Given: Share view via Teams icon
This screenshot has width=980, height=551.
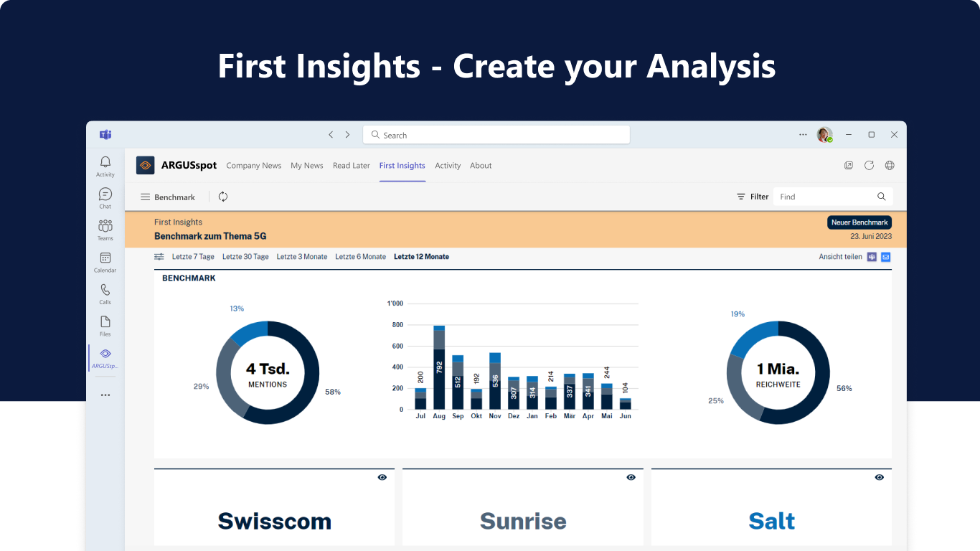Looking at the screenshot, I should point(872,257).
